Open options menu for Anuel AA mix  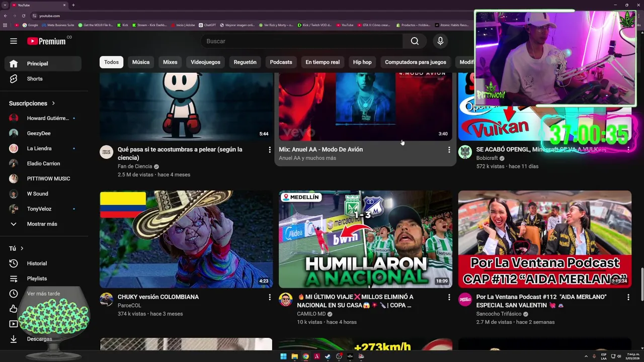coord(449,150)
